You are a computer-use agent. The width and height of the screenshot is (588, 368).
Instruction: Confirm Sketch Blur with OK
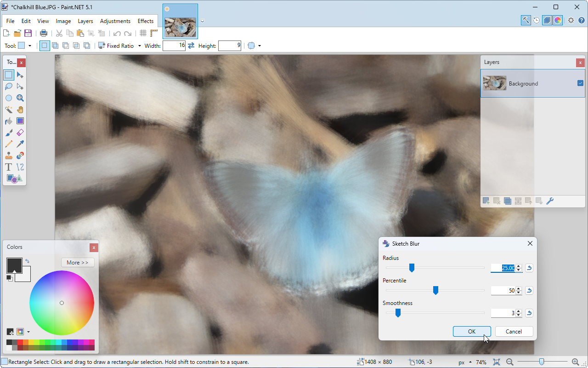472,331
